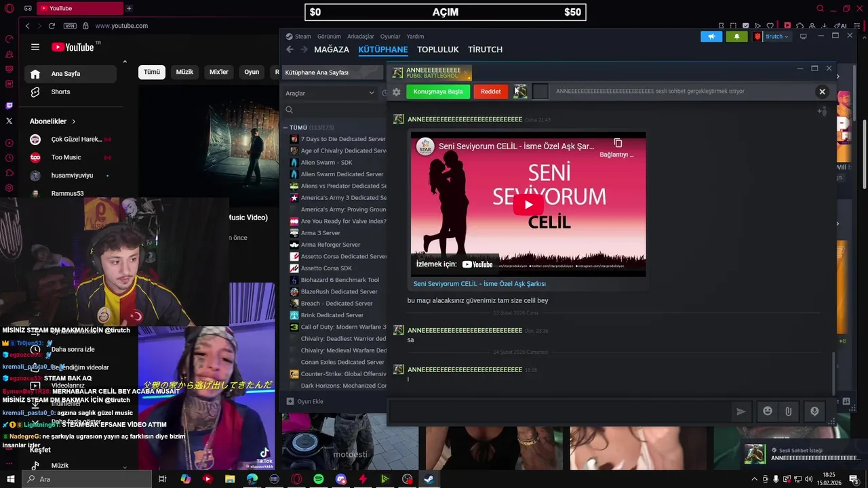Click the YouTube address bar URL
Screen dimensions: 868x488
click(x=121, y=26)
